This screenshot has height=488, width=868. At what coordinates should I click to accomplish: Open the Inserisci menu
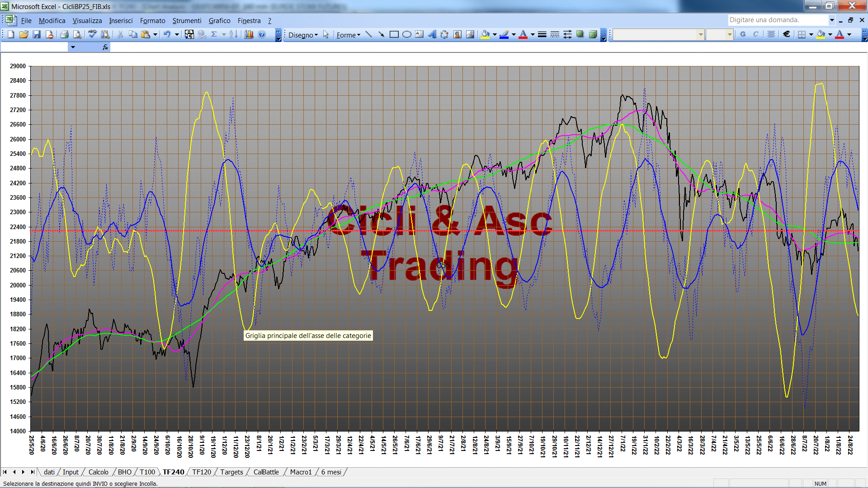pyautogui.click(x=121, y=21)
